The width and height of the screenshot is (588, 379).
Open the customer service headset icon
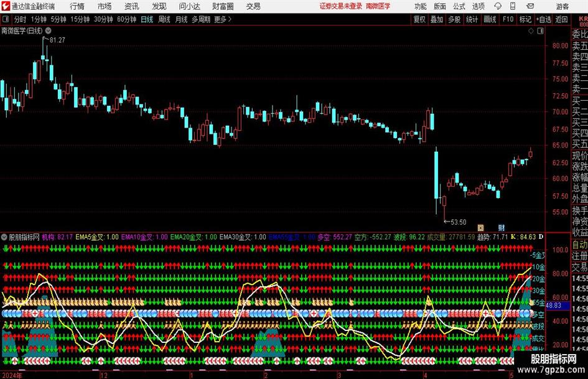[x=498, y=6]
